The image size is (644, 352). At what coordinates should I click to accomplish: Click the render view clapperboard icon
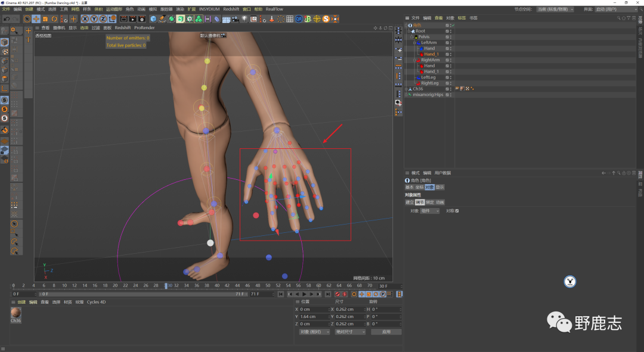click(123, 19)
